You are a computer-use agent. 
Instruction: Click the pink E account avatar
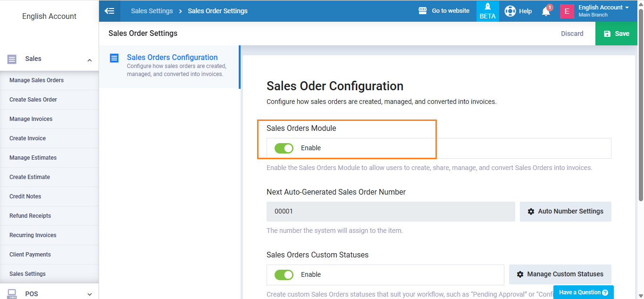(567, 11)
